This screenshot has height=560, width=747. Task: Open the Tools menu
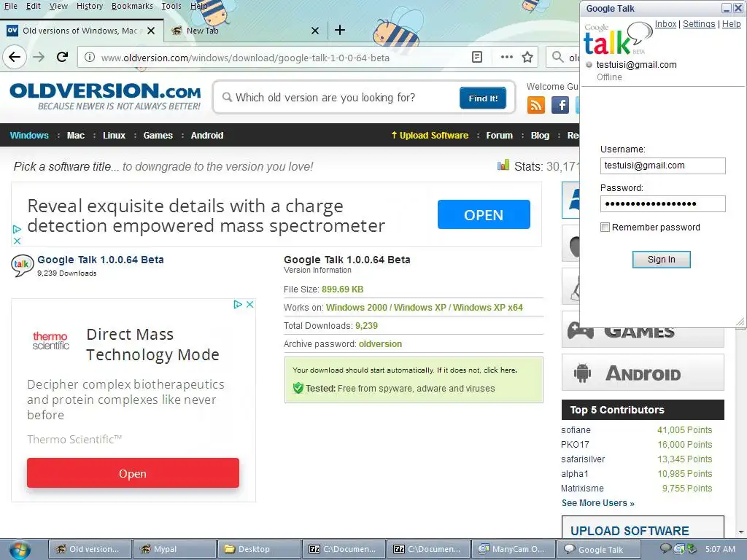171,6
